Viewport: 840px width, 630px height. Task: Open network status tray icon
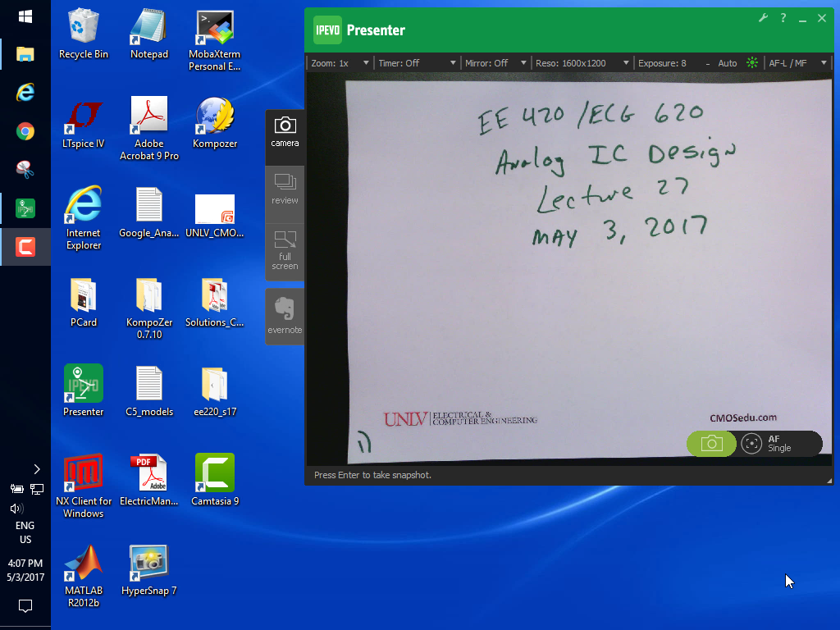tap(37, 489)
